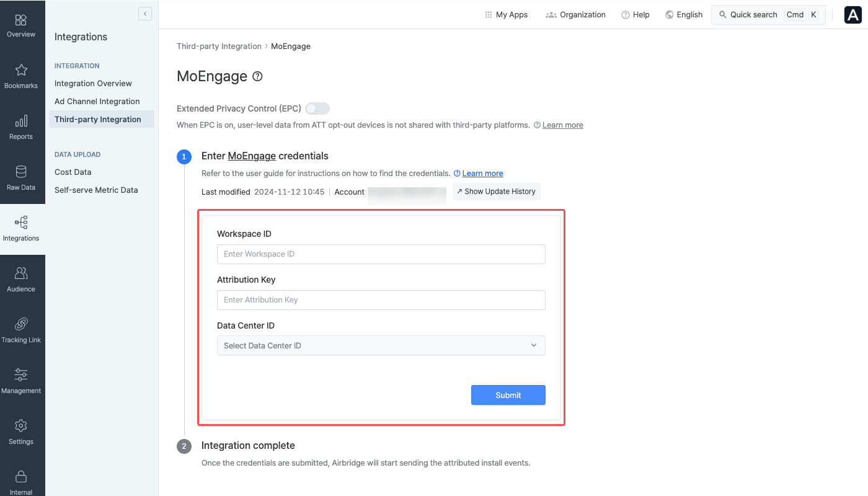868x496 pixels.
Task: Click the MoEngage breadcrumb text
Action: click(x=291, y=46)
